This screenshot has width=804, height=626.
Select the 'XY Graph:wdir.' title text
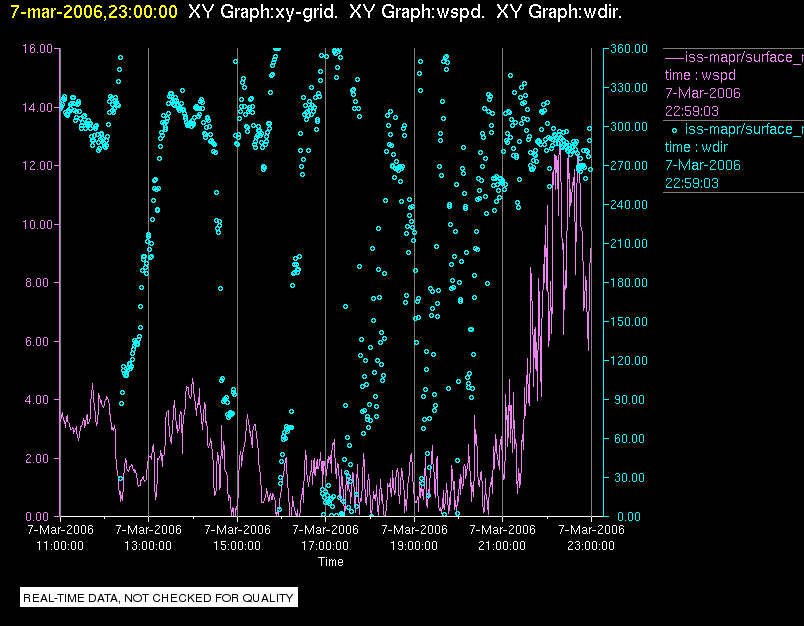tap(559, 12)
